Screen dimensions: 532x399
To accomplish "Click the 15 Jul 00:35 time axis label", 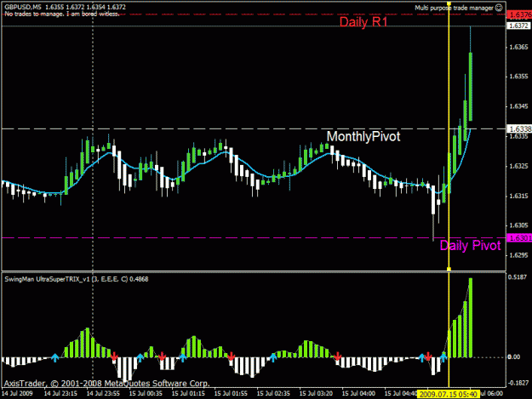I will click(x=146, y=394).
